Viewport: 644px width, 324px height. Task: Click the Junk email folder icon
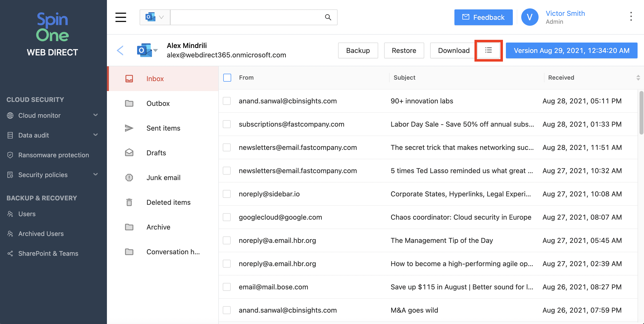coord(129,178)
